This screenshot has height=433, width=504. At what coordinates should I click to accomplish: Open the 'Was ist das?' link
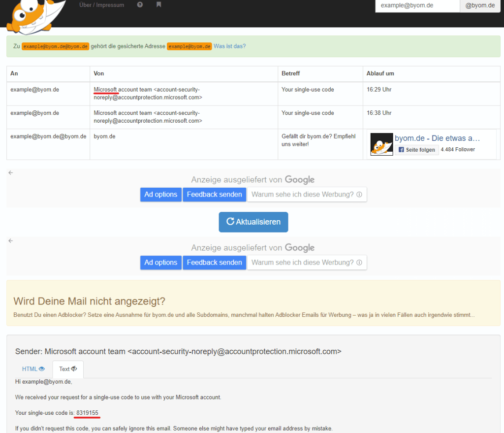click(229, 46)
